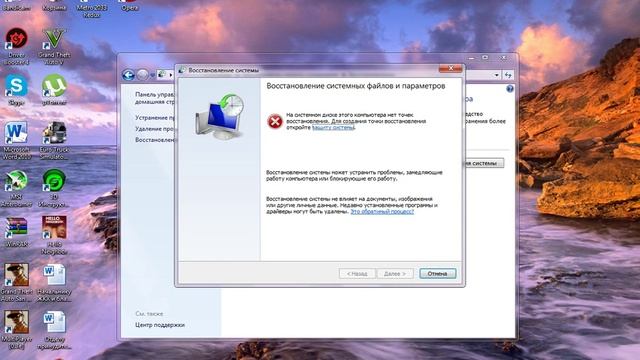
Task: Open Центр поддержки link in Control Panel
Action: [x=160, y=325]
